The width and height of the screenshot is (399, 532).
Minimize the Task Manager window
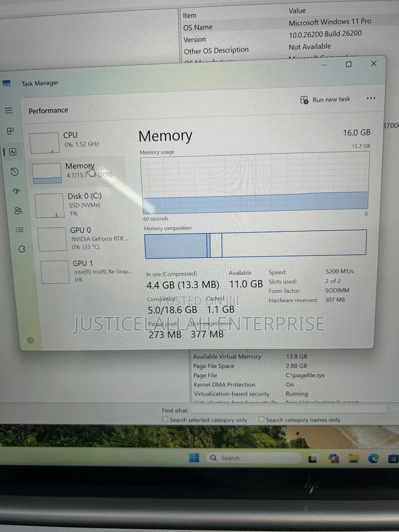click(x=324, y=65)
